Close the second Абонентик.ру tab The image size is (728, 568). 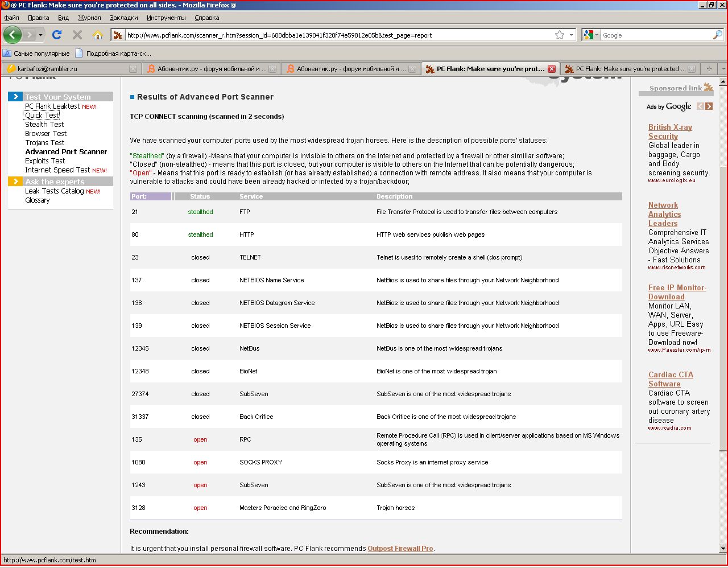coord(412,69)
